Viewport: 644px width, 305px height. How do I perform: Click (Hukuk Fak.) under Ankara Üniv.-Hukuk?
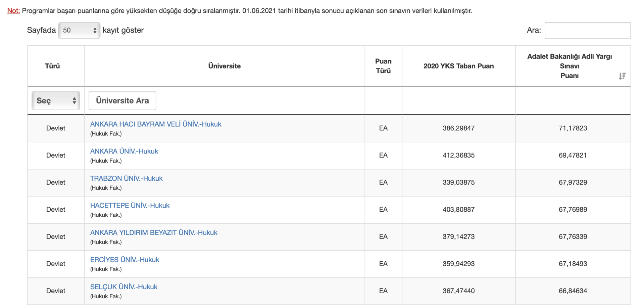click(106, 161)
